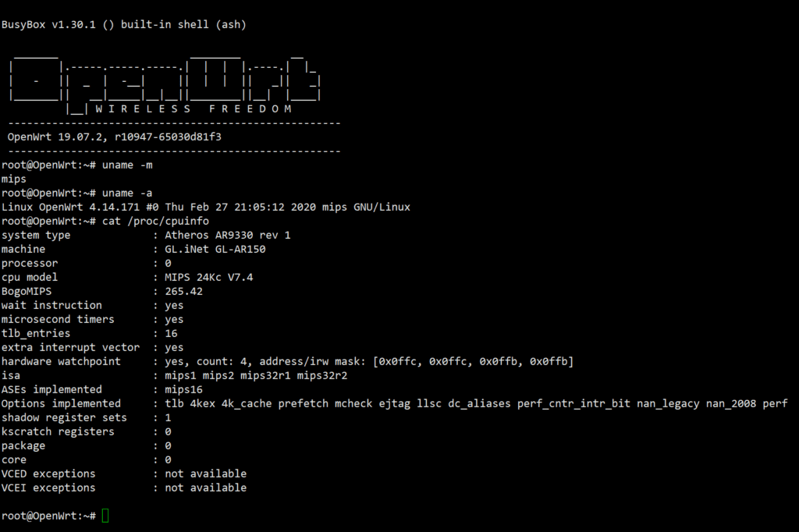Click the "MIPS 24Kc V7.4" cpu model

pyautogui.click(x=209, y=277)
